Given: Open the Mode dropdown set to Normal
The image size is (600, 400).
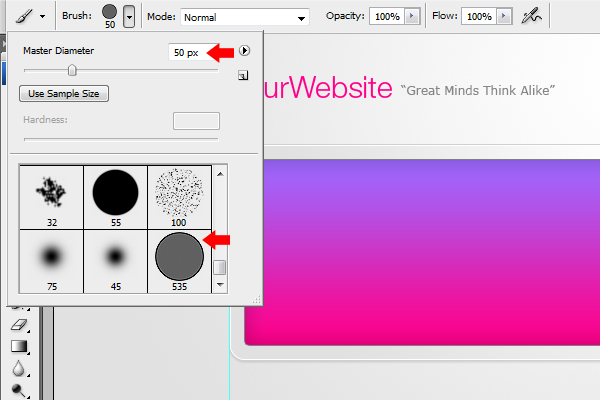Looking at the screenshot, I should (x=245, y=17).
